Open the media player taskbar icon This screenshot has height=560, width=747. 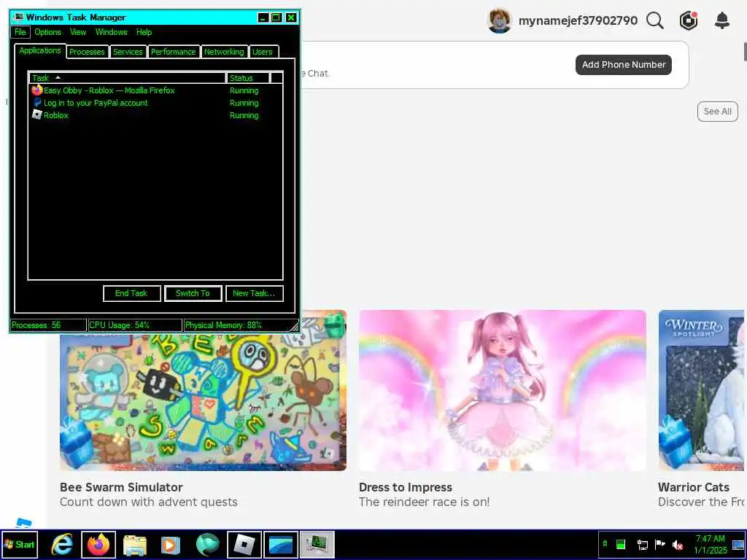[171, 544]
